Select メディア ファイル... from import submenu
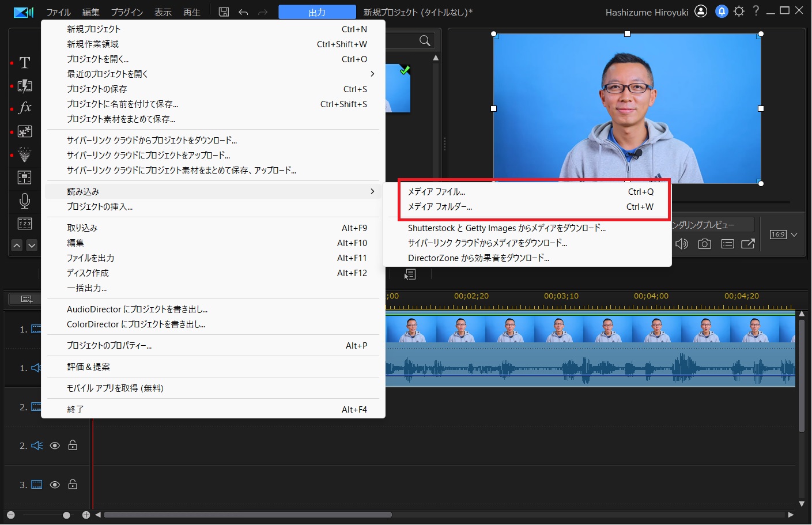The width and height of the screenshot is (812, 525). (x=436, y=192)
